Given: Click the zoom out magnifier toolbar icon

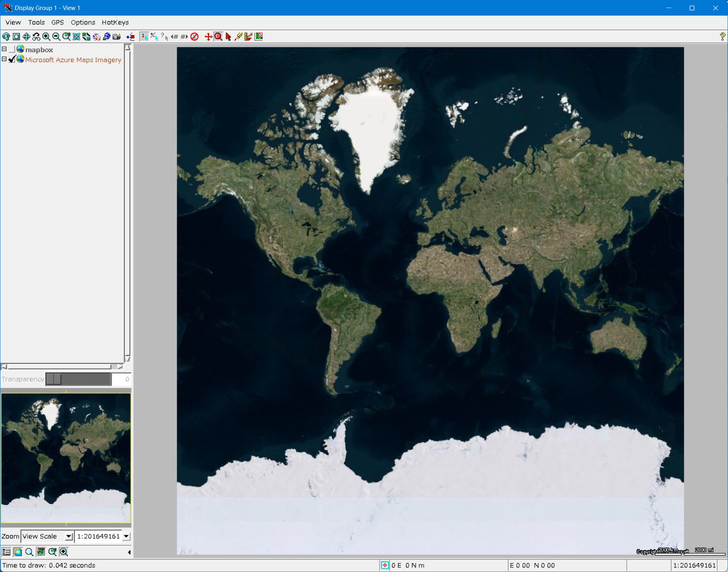Looking at the screenshot, I should 56,37.
